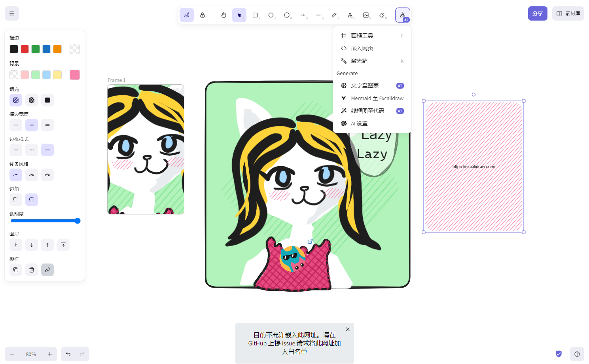Screen dimensions: 589x364
Task: Select thin stroke width
Action: click(x=16, y=125)
